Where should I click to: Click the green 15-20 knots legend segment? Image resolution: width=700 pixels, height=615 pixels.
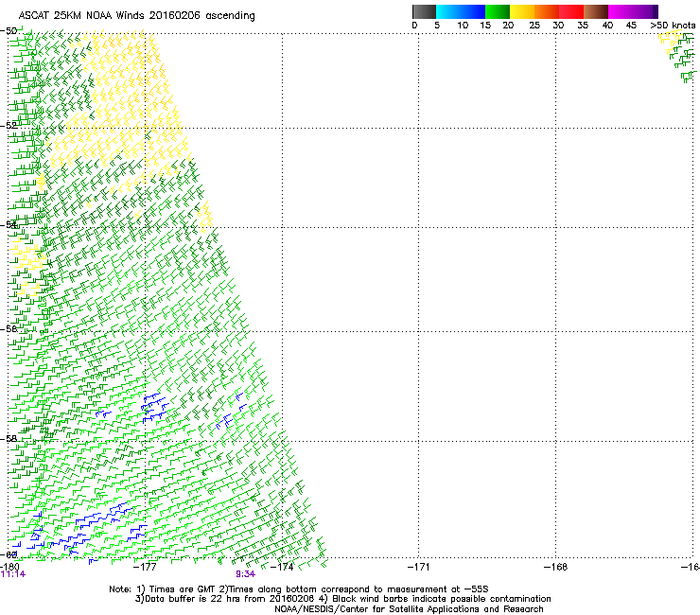pos(498,11)
